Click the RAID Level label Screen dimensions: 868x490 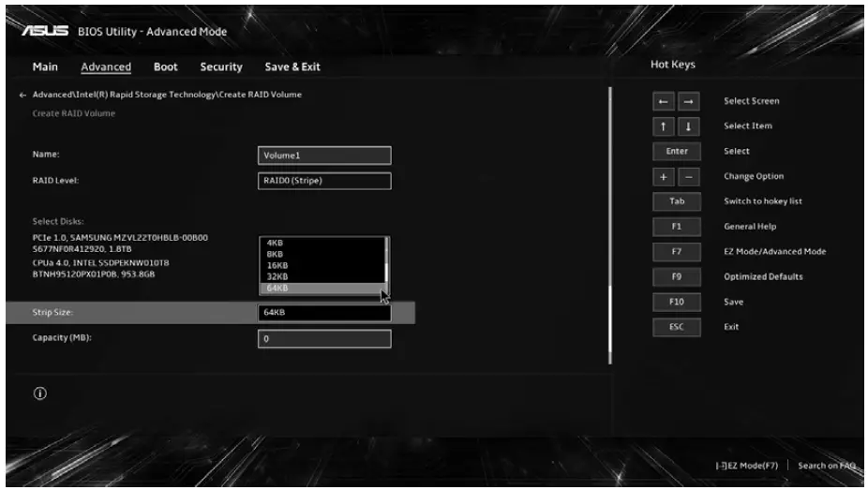coord(55,180)
